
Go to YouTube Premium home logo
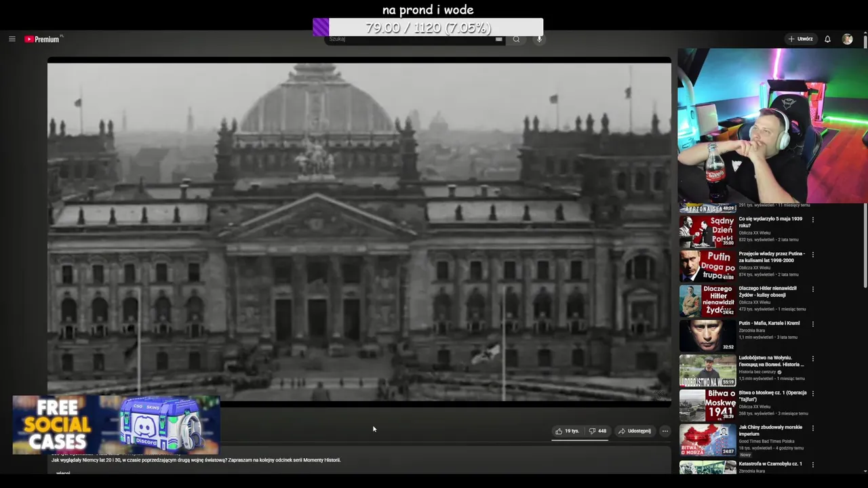(43, 39)
